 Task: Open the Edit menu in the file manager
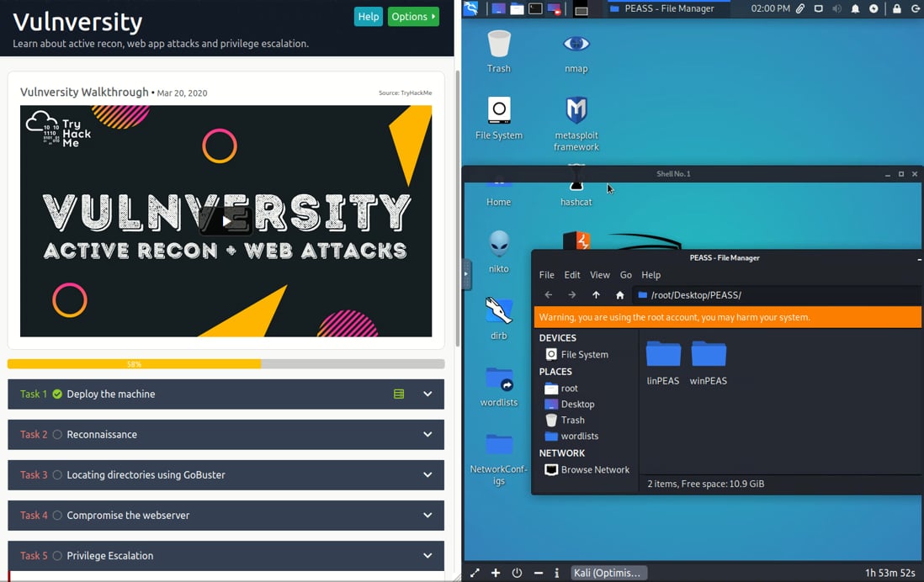571,275
